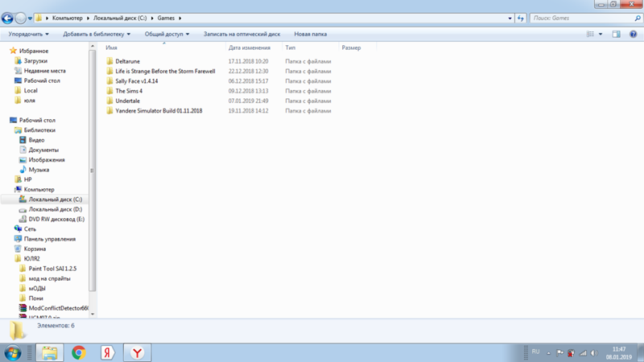Click the Games breadcrumb segment

click(166, 18)
